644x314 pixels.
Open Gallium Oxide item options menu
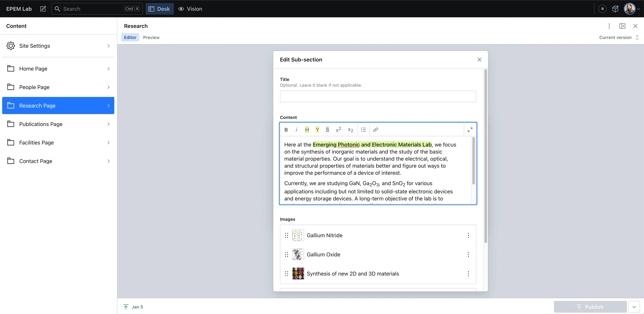pyautogui.click(x=468, y=255)
